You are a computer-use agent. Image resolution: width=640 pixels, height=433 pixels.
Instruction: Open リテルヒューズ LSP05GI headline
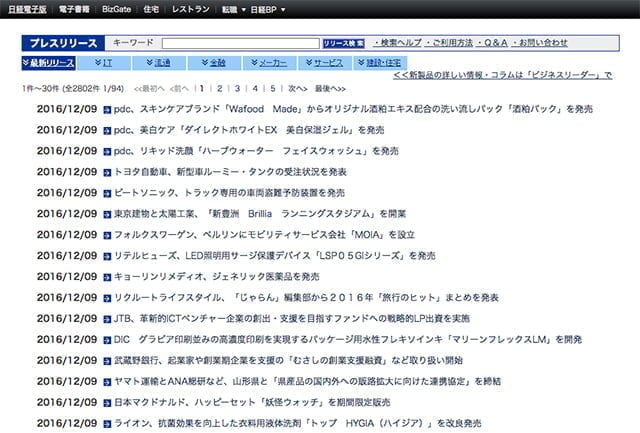275,256
